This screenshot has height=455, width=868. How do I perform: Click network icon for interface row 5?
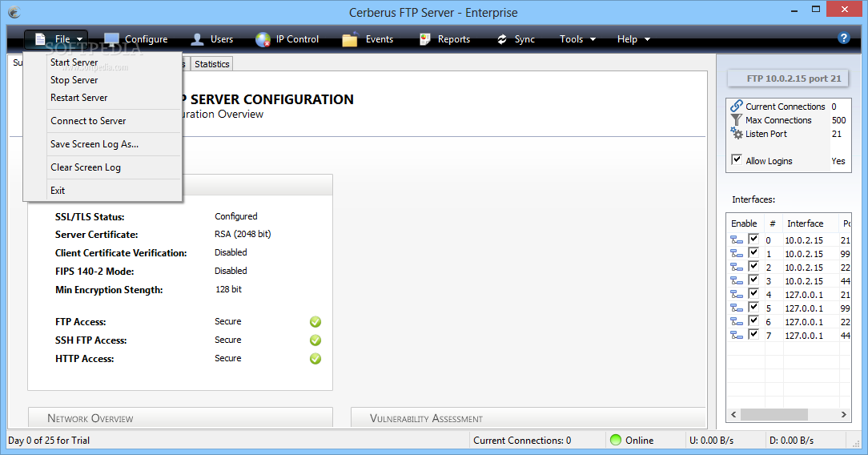(x=737, y=308)
